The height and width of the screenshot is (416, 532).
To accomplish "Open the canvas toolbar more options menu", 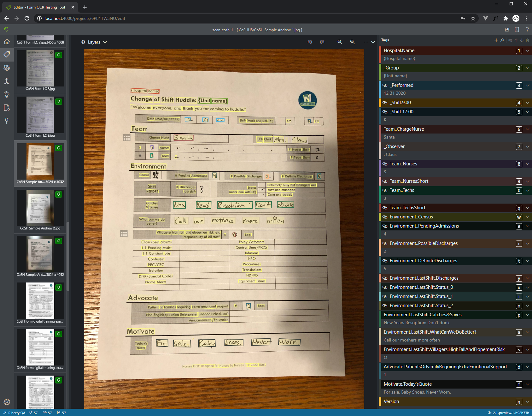I will tap(366, 42).
